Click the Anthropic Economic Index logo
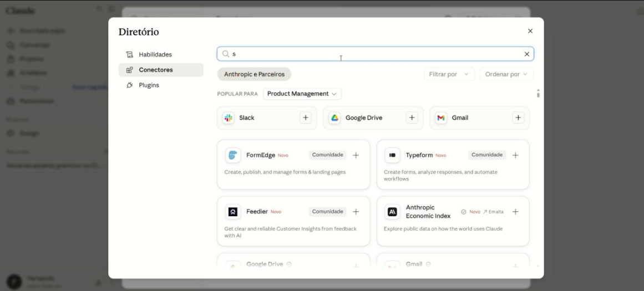The height and width of the screenshot is (291, 644). [392, 212]
